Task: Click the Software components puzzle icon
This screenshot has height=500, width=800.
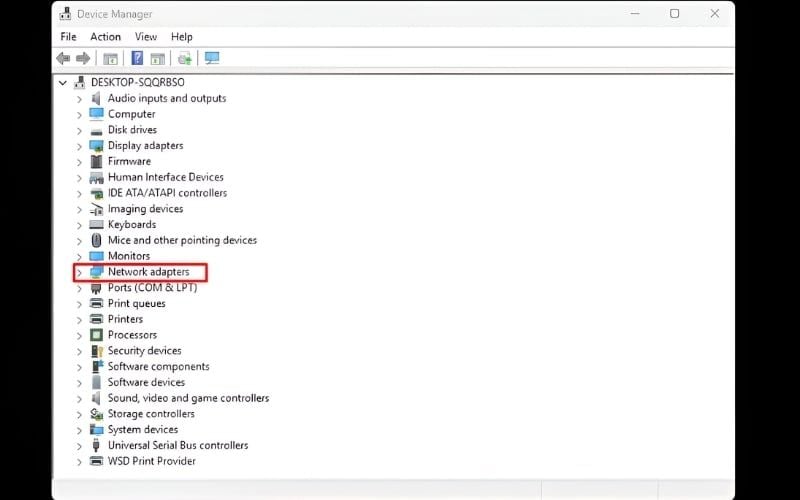Action: tap(97, 366)
